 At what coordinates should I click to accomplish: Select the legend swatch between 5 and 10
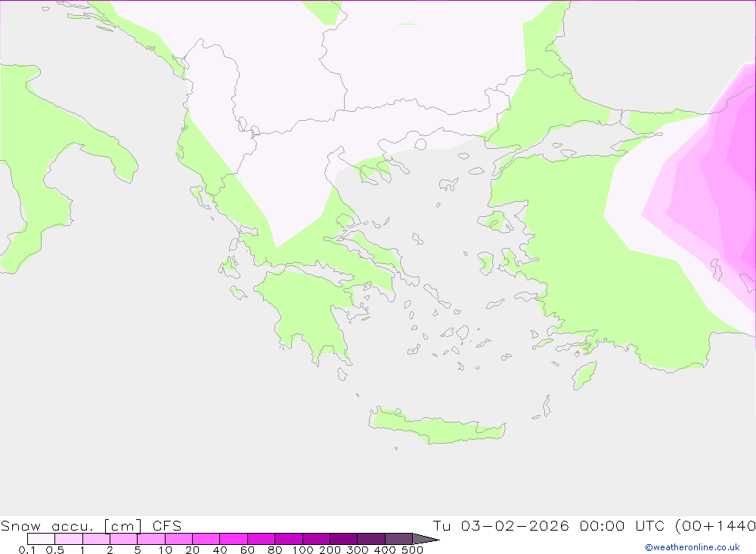pos(151,539)
